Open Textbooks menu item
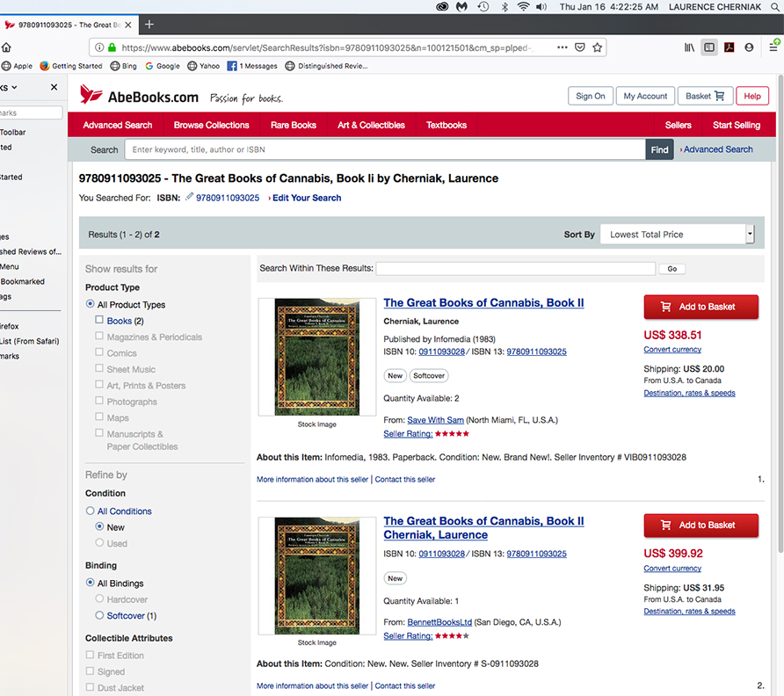This screenshot has width=784, height=696. (446, 125)
